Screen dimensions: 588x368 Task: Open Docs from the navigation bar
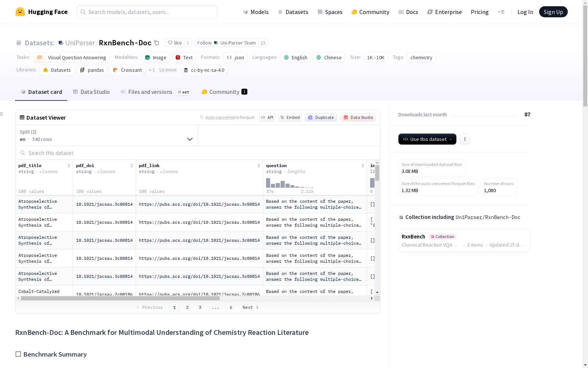point(408,12)
